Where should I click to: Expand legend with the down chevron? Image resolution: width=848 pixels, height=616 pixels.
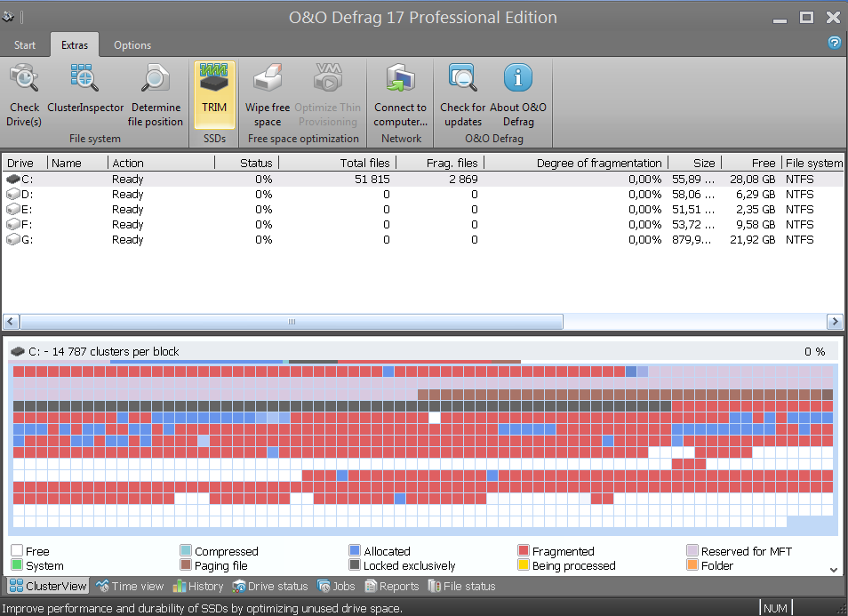click(x=834, y=570)
